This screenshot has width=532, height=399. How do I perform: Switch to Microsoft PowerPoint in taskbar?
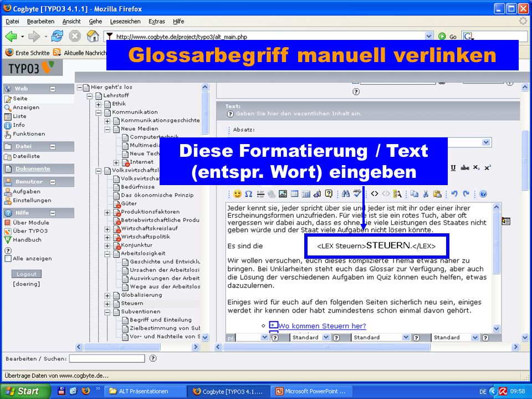311,391
